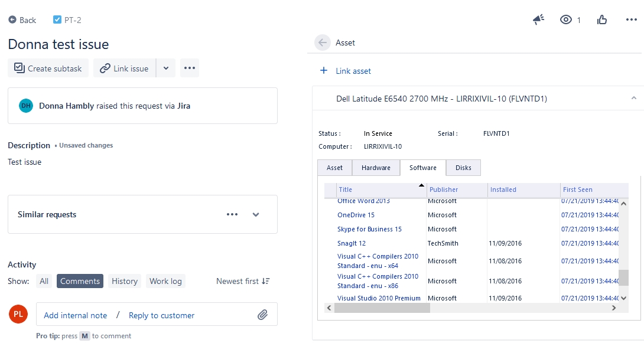Click the Asset panel back arrow
Screen dimensions: 644x343
click(323, 43)
